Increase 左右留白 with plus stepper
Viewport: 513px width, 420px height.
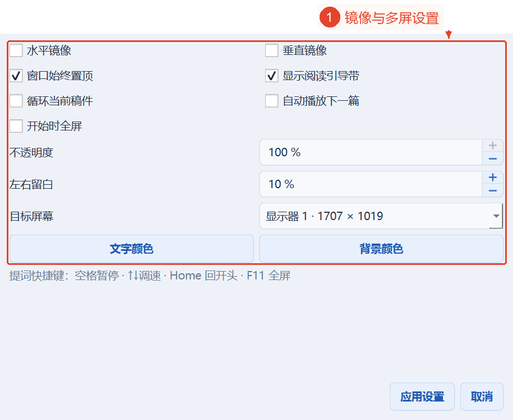(493, 178)
